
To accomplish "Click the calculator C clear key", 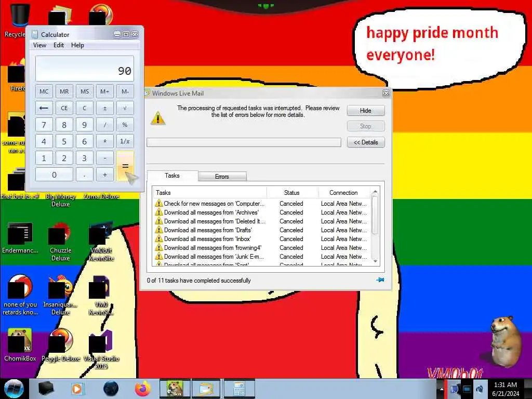I will point(85,108).
